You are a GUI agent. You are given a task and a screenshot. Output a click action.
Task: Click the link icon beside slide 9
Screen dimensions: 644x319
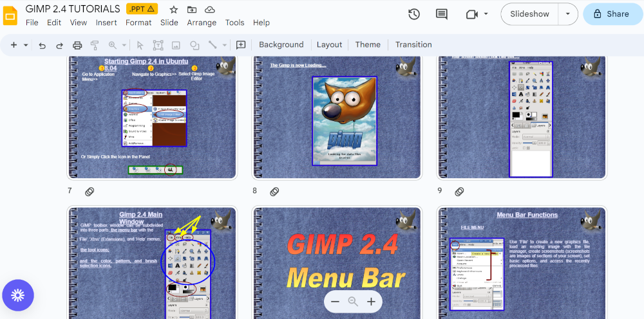[459, 192]
